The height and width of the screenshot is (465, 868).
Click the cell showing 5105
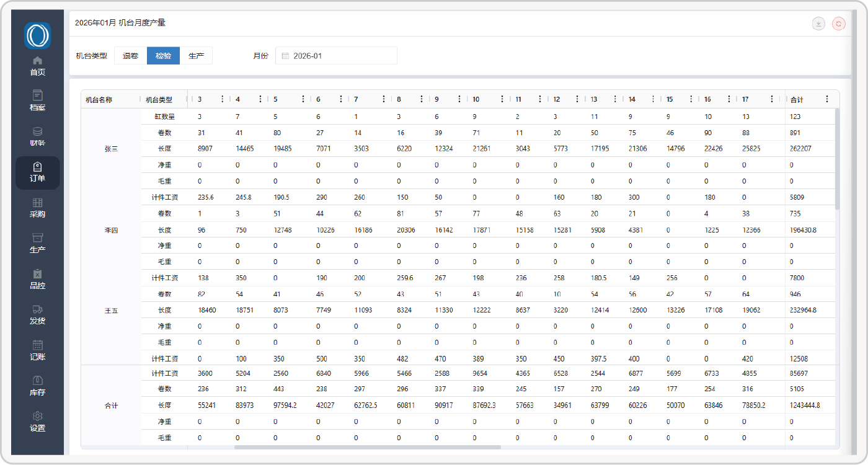pos(797,389)
